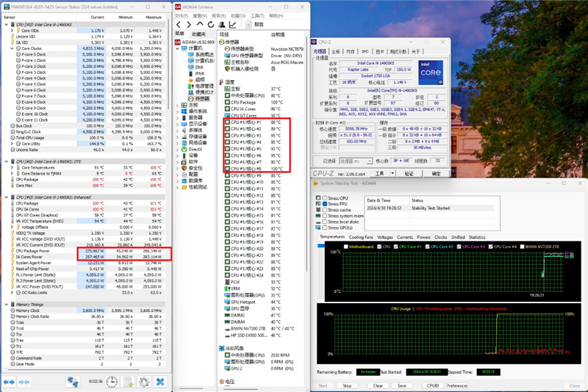Click AIDA64 report page icon
The image size is (588, 392).
[248, 24]
